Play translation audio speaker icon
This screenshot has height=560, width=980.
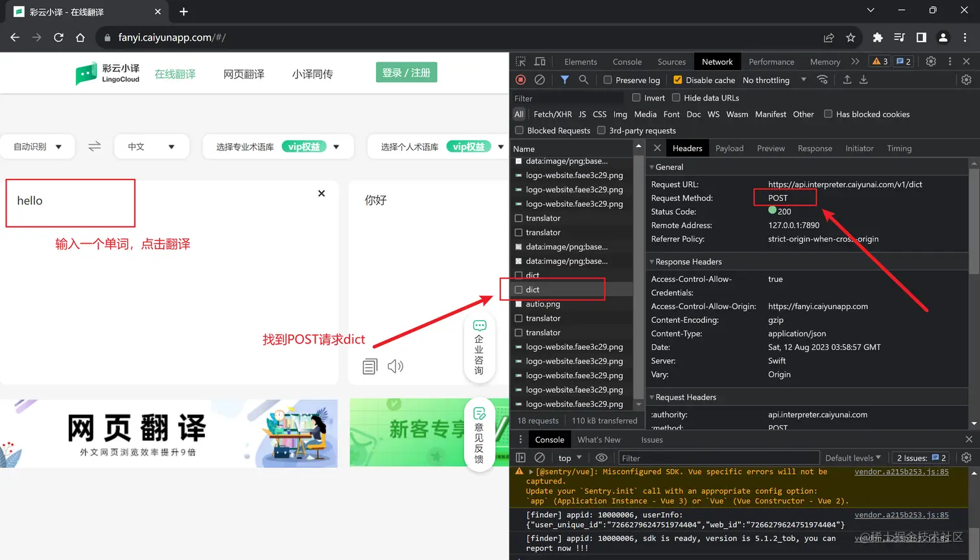point(395,366)
